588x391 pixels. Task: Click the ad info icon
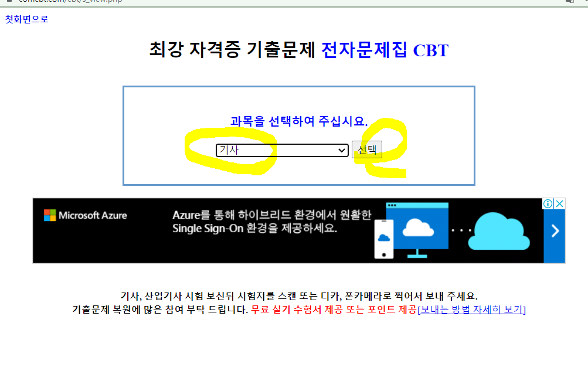[x=548, y=203]
